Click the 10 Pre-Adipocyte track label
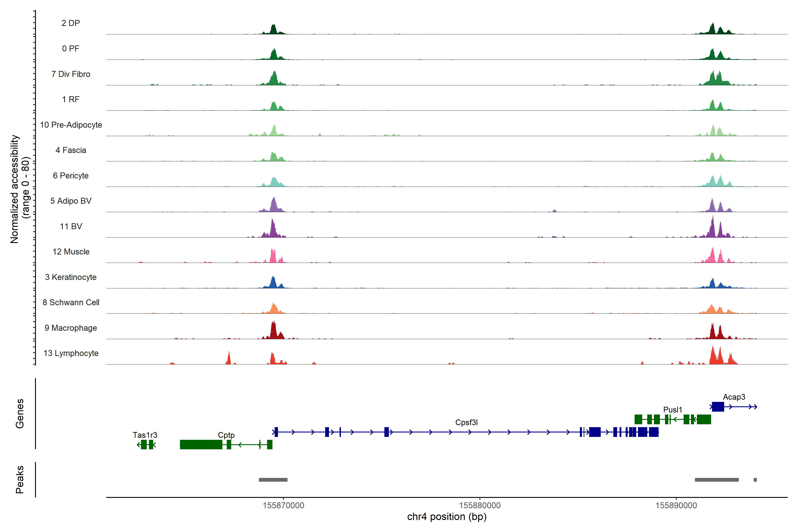 click(71, 125)
